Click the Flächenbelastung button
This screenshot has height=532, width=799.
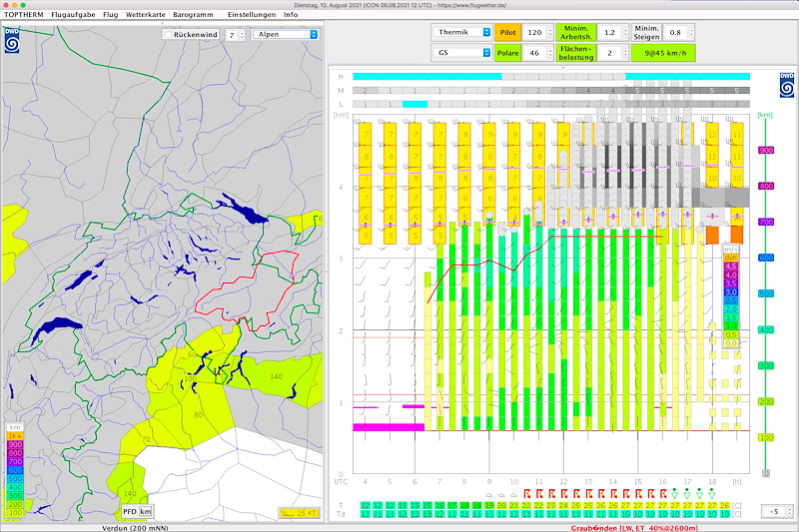click(x=576, y=53)
